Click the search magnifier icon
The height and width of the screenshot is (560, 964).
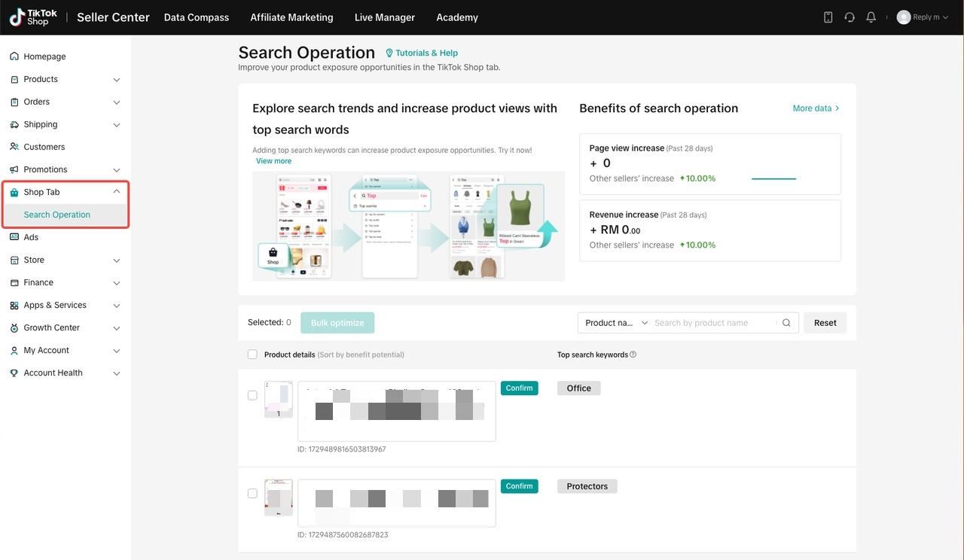point(786,323)
